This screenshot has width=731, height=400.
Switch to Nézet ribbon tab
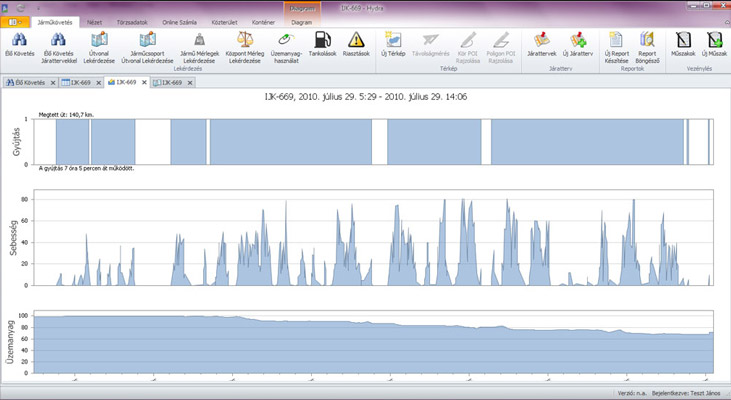coord(94,22)
